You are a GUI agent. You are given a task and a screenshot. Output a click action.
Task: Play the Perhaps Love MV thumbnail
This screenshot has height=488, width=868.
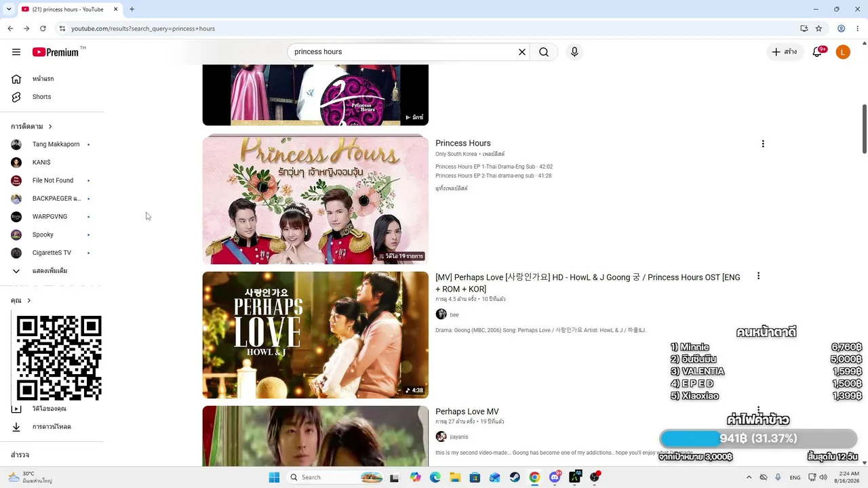(315, 436)
